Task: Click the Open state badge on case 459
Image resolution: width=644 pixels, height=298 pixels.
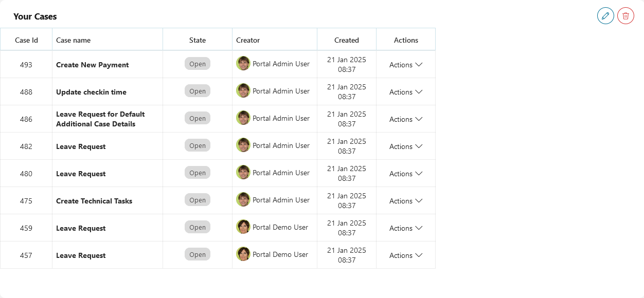Action: tap(198, 228)
